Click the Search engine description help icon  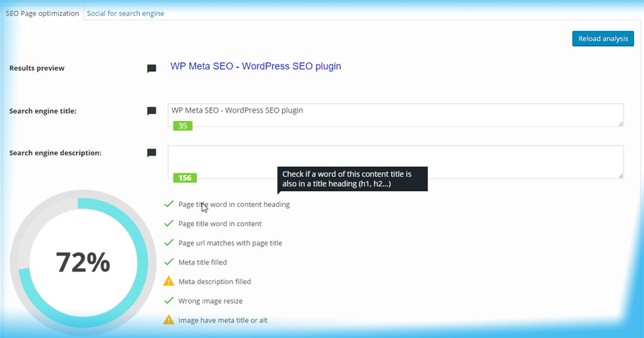point(152,153)
